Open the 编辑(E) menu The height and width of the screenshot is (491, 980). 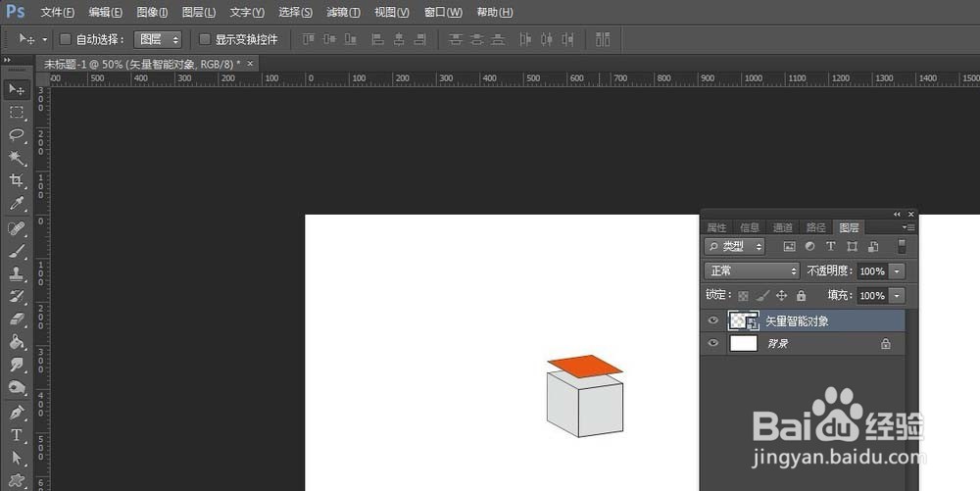(x=105, y=12)
